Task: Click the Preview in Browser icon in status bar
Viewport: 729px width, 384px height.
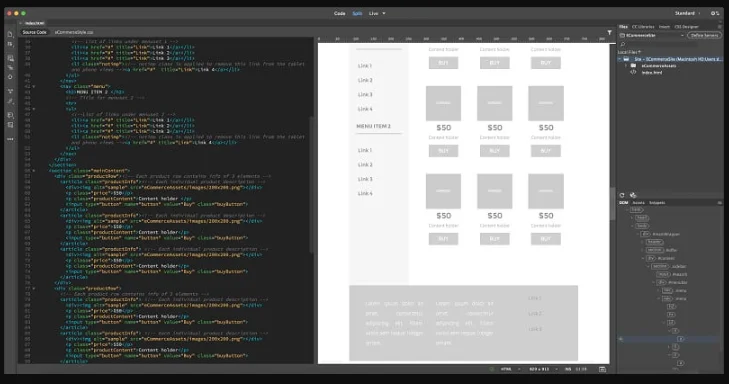Action: pyautogui.click(x=602, y=369)
